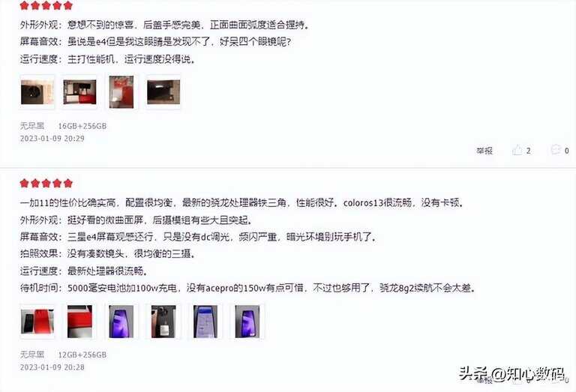The width and height of the screenshot is (576, 392).
Task: Click the five-star rating of the top review
Action: (46, 5)
